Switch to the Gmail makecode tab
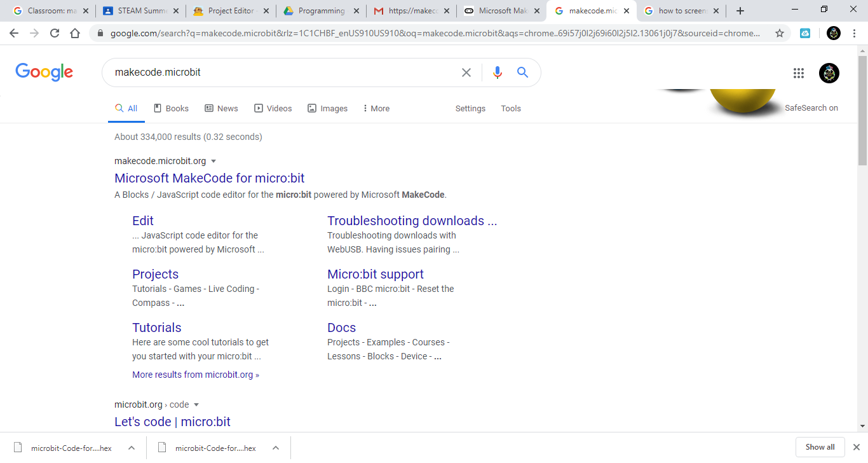 pyautogui.click(x=411, y=11)
